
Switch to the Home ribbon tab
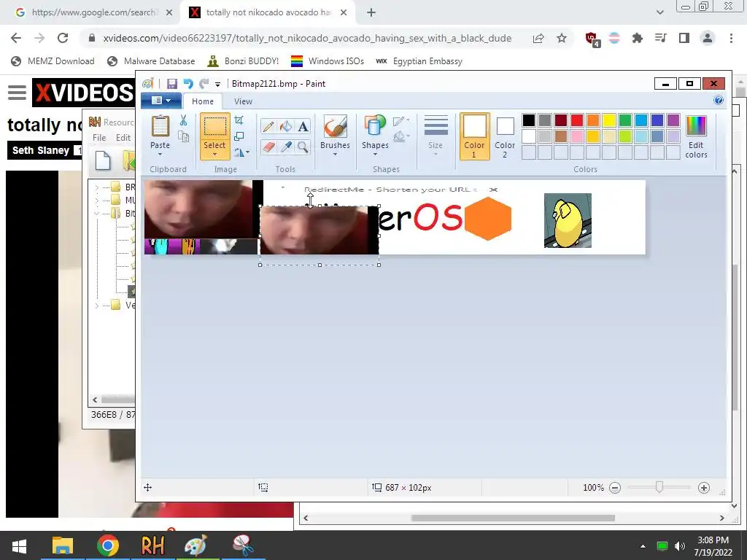pos(203,101)
